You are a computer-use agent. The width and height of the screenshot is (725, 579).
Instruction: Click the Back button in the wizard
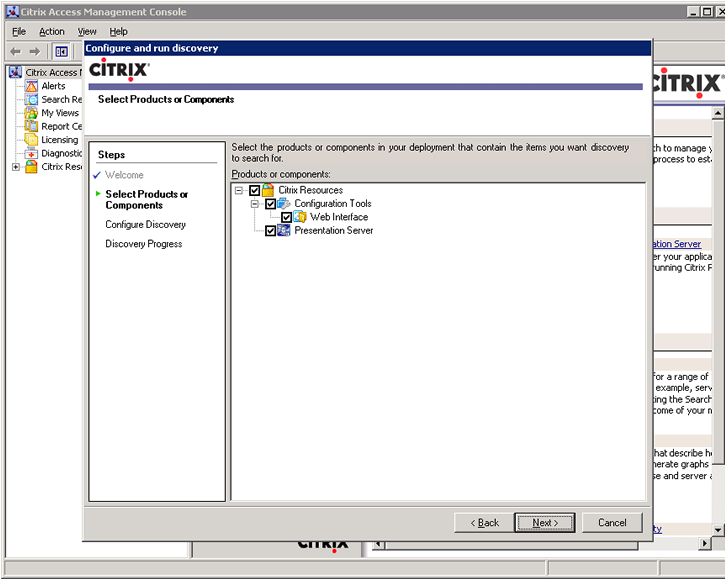[484, 523]
